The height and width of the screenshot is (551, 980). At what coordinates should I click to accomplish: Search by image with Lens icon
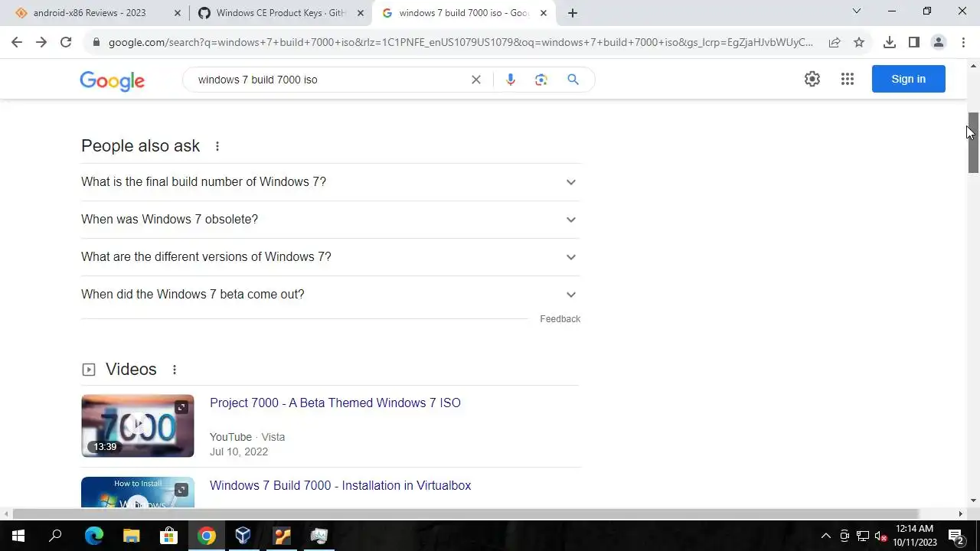point(541,80)
